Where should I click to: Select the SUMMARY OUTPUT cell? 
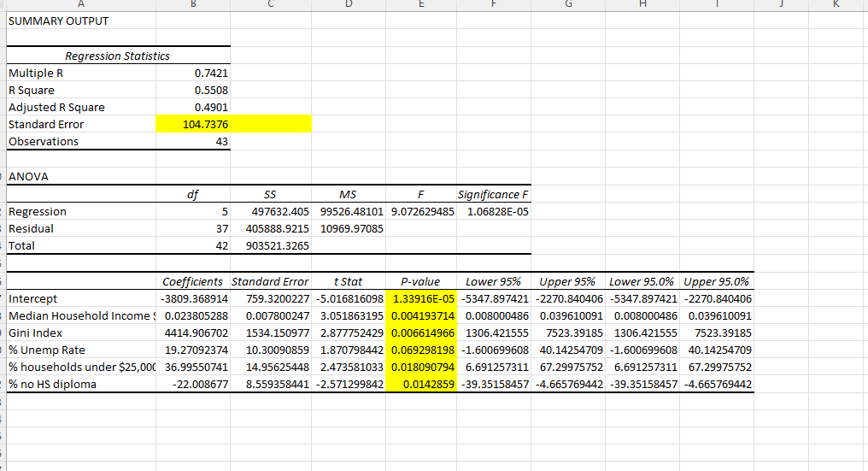point(81,21)
